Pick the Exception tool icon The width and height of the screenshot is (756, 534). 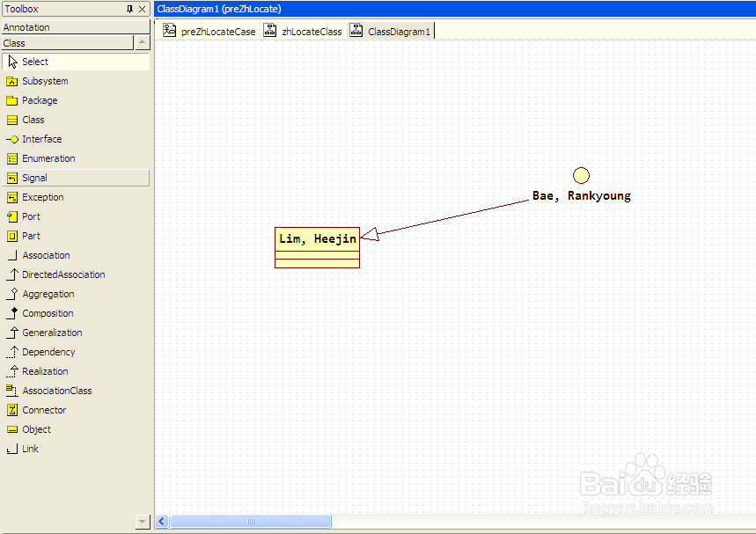12,197
